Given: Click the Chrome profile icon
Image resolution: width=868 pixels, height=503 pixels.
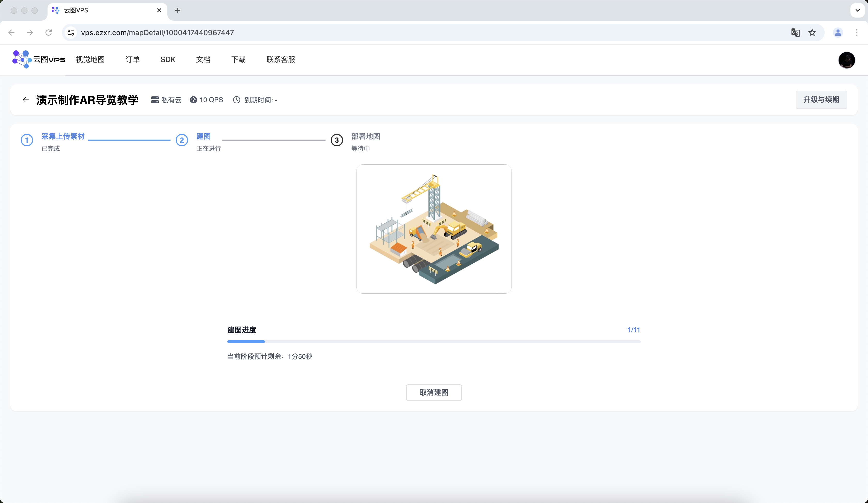Looking at the screenshot, I should coord(838,32).
